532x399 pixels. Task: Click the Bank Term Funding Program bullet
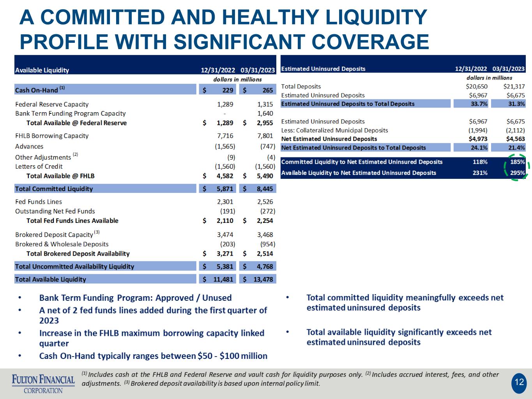pyautogui.click(x=135, y=298)
